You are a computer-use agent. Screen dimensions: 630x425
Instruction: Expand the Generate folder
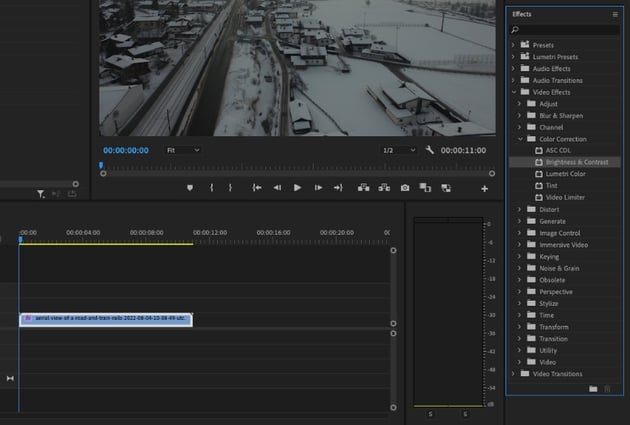[x=520, y=221]
